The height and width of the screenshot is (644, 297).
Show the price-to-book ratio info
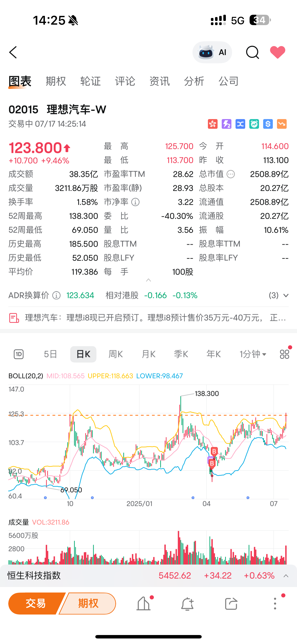click(x=136, y=202)
